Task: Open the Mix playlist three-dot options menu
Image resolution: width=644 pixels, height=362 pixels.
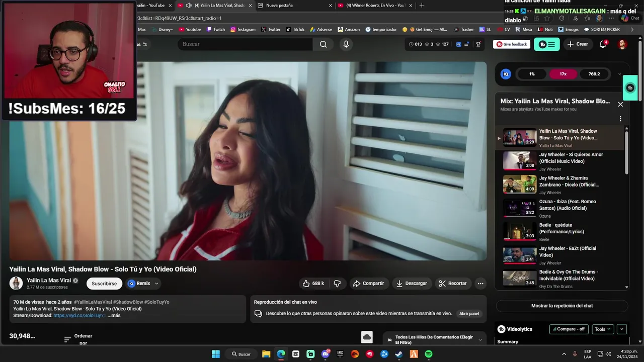Action: [620, 119]
